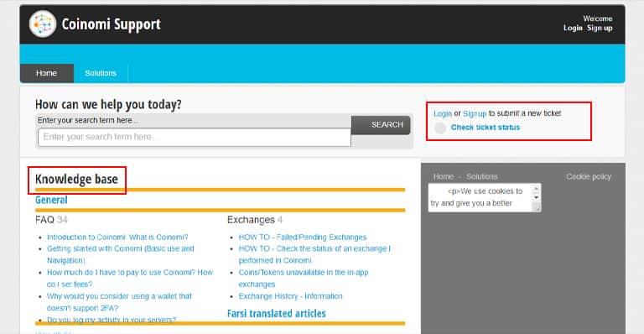Screen dimensions: 644x334
Task: Click the Knowledge base heading
Action: point(77,179)
